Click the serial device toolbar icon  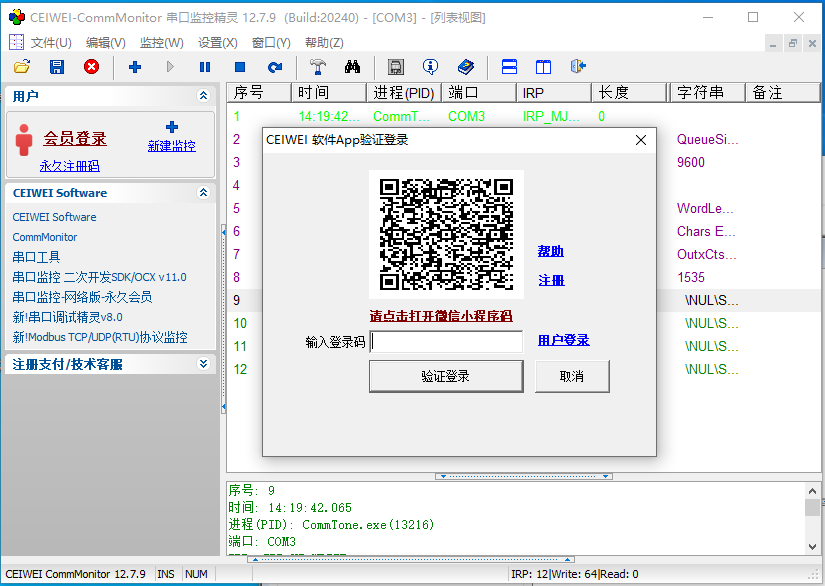tap(396, 67)
